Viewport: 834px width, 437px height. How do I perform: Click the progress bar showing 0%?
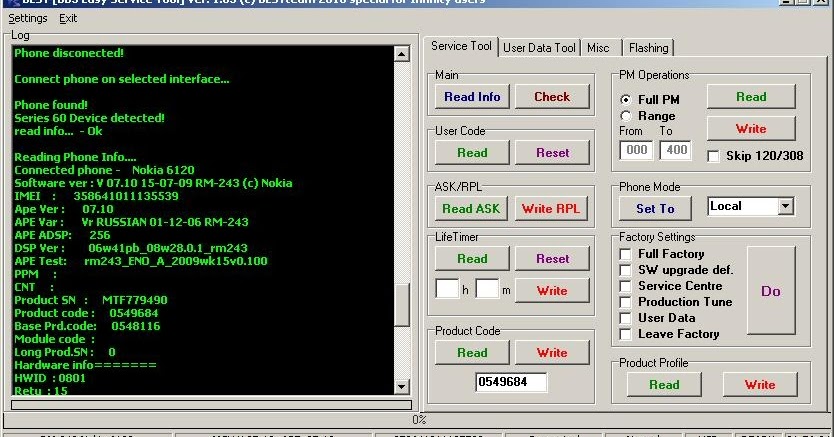click(419, 419)
